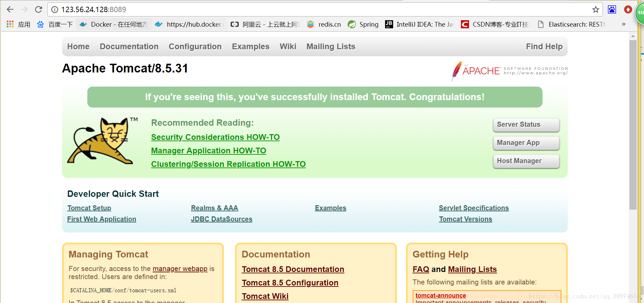Open the Realms & AAA link
This screenshot has height=303, width=644.
214,208
